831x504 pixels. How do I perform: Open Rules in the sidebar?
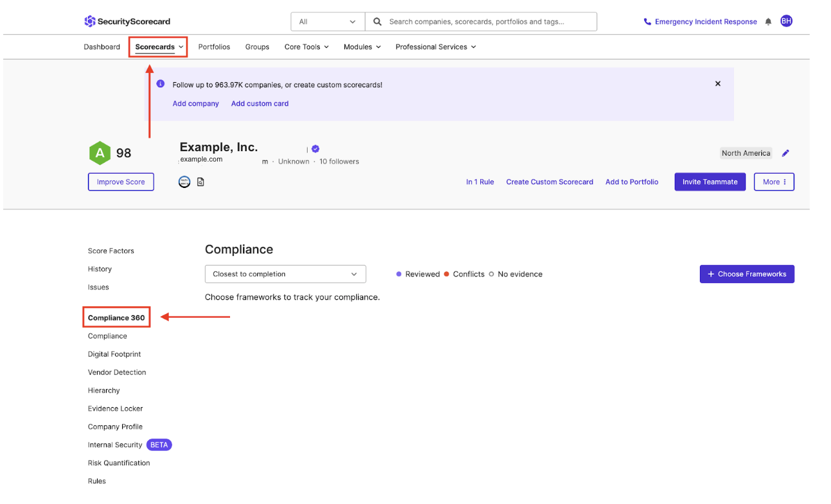tap(97, 481)
